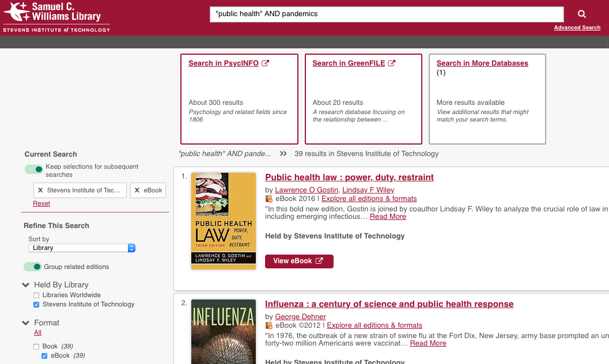Check the Book (39) format checkbox
Viewport: 609px width, 364px height.
[36, 347]
